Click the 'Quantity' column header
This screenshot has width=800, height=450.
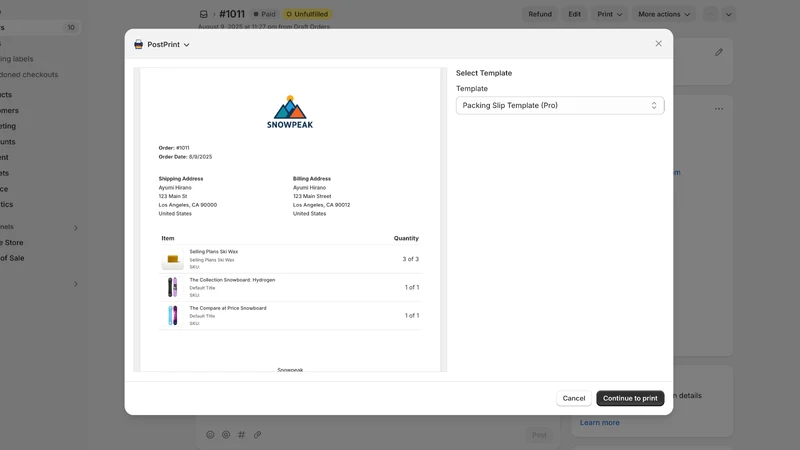point(406,238)
